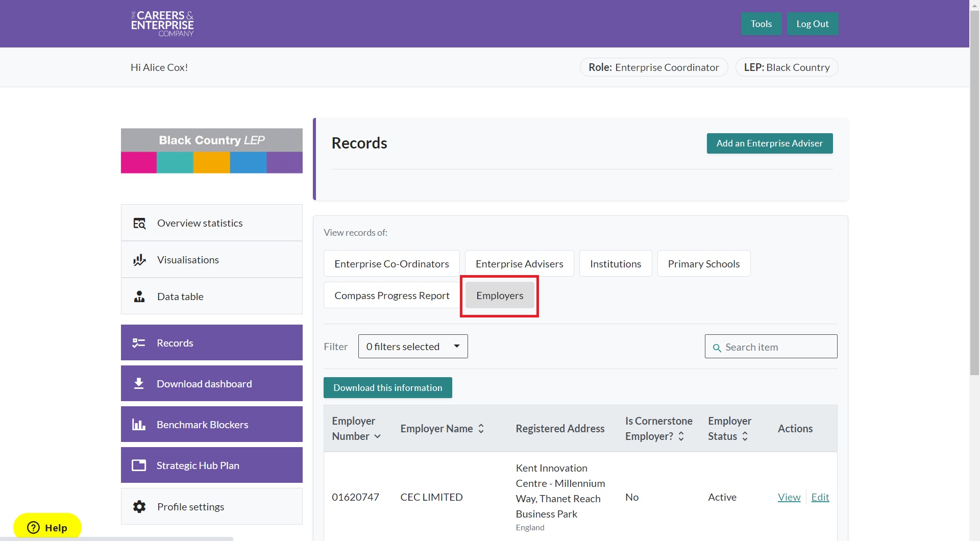Click the Overview statistics icon
The width and height of the screenshot is (980, 541).
click(x=139, y=223)
